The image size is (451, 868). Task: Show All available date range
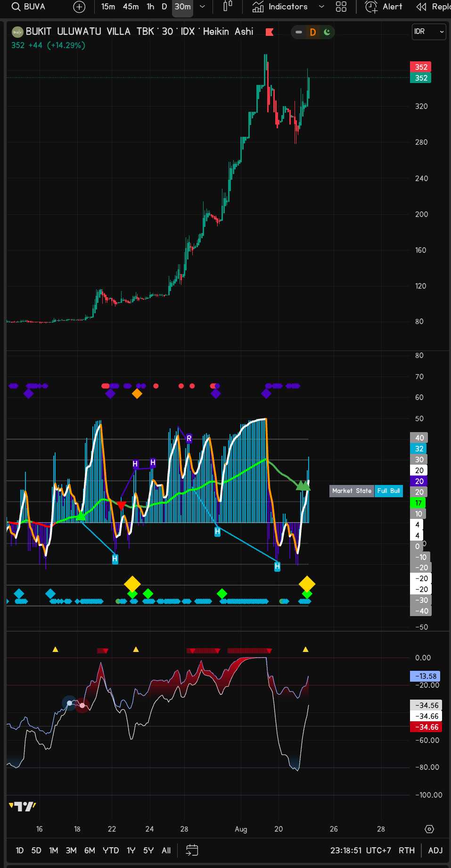click(x=166, y=850)
